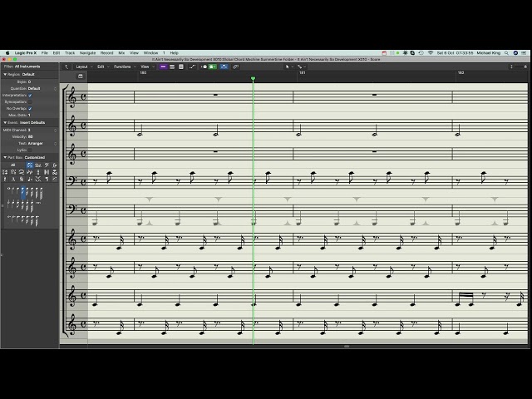Toggle the green MIDI Out button
The image size is (532, 399).
pyautogui.click(x=213, y=66)
